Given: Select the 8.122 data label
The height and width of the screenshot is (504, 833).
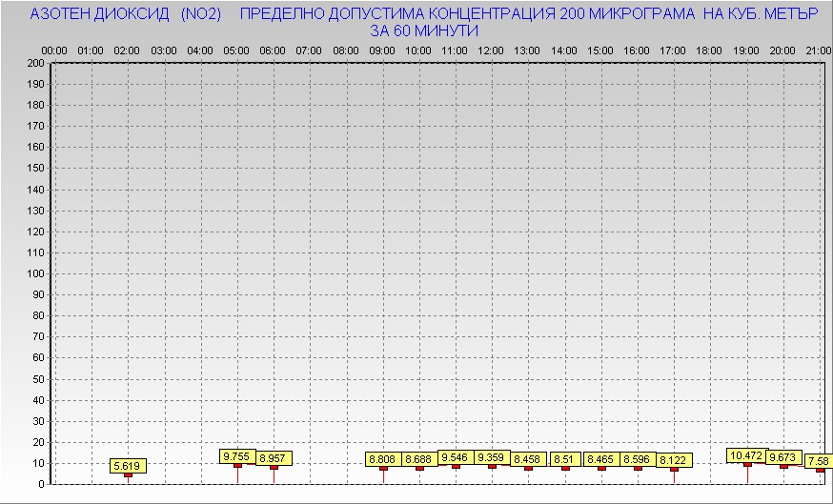Looking at the screenshot, I should pos(674,461).
